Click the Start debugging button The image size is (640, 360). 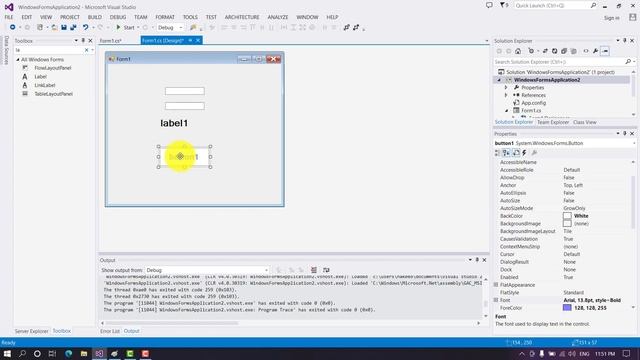pos(125,27)
